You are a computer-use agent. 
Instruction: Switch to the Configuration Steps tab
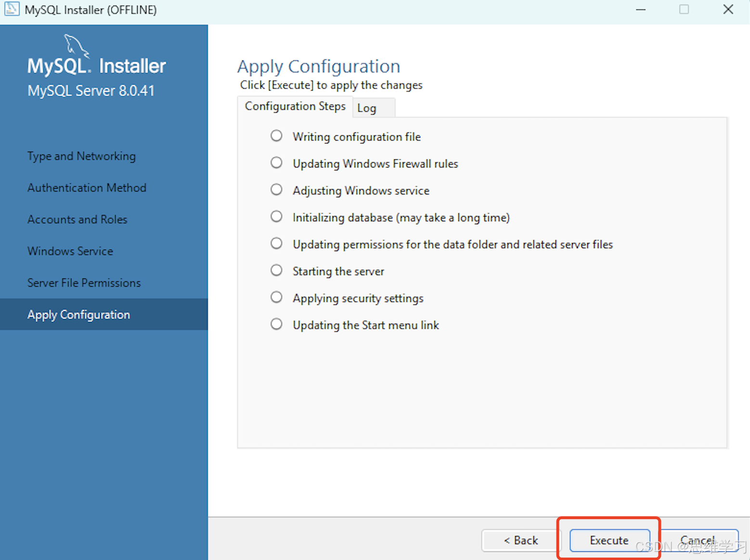click(x=295, y=106)
